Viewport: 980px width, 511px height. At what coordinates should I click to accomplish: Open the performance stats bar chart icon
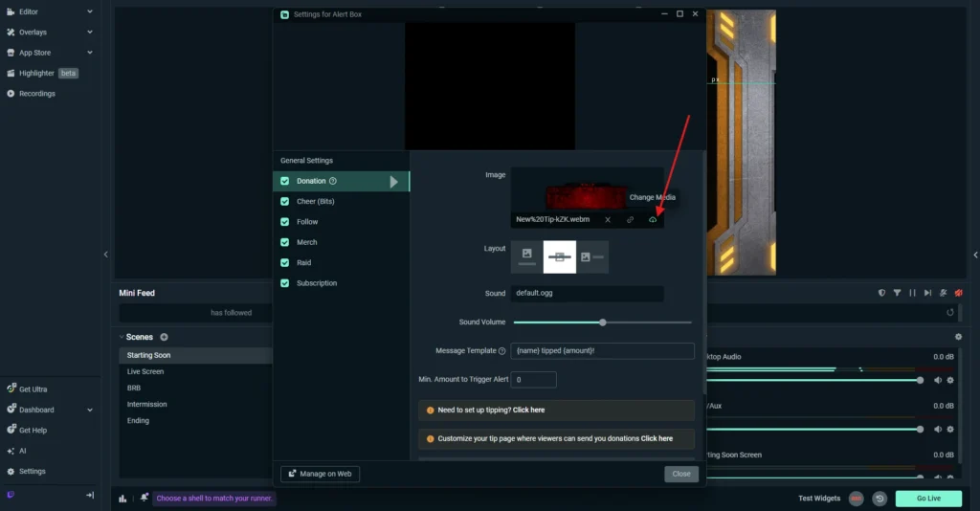point(122,498)
